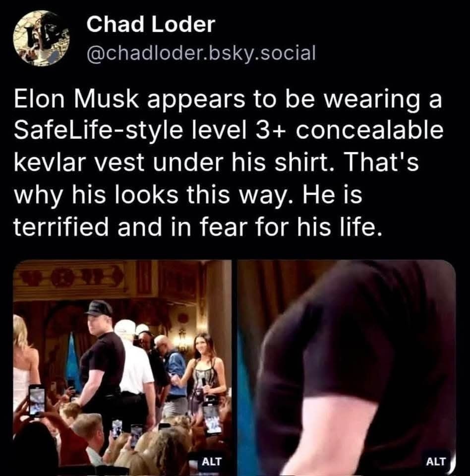This screenshot has width=470, height=476.
Task: Click the raised smartphone at the photo's left edge
Action: 36,400
